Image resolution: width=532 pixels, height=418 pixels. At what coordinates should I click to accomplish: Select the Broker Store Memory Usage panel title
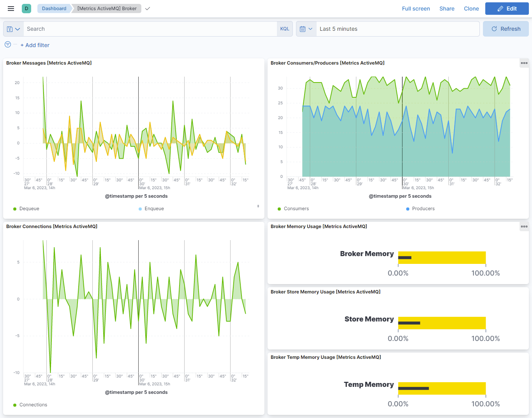click(x=326, y=292)
